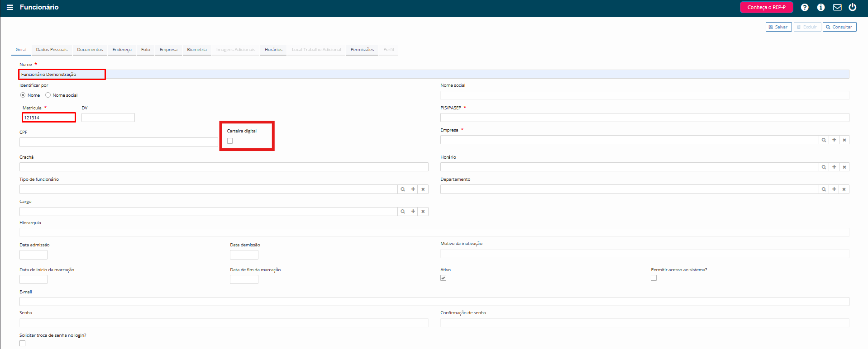Clear Horário field with x icon
The height and width of the screenshot is (349, 868).
coord(844,167)
